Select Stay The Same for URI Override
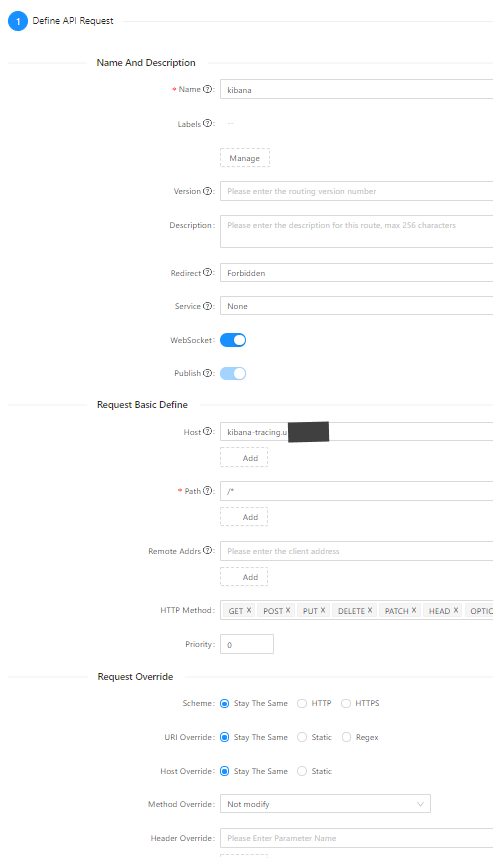493x858 pixels. point(224,738)
